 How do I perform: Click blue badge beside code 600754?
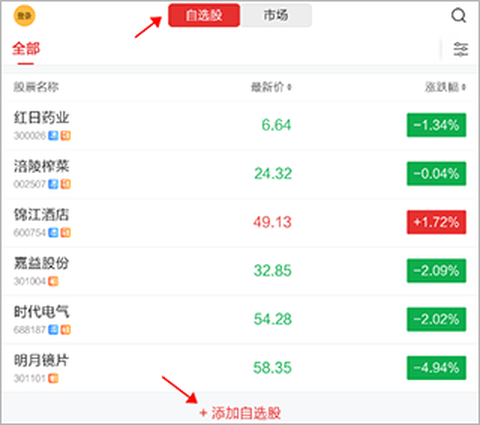[x=53, y=232]
